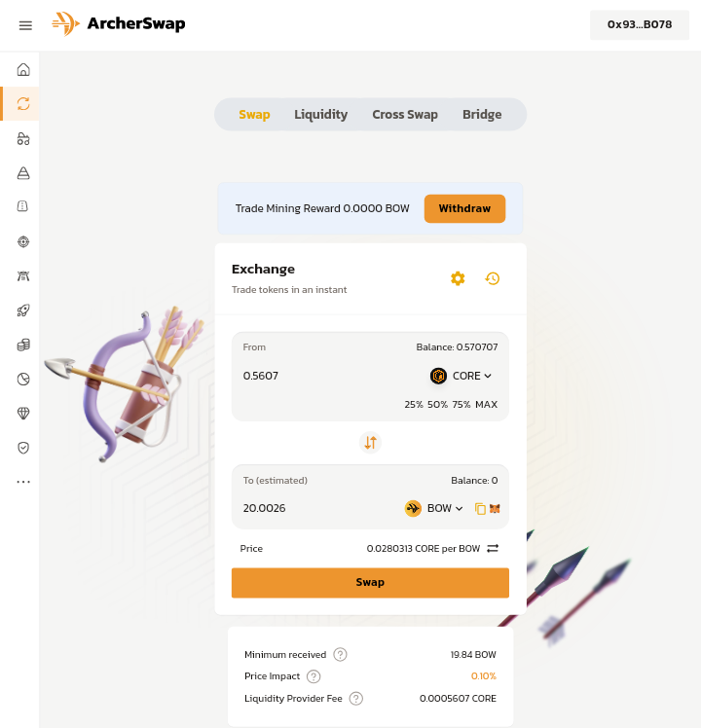This screenshot has height=728, width=701.
Task: Click the home icon in sidebar
Action: coord(23,70)
